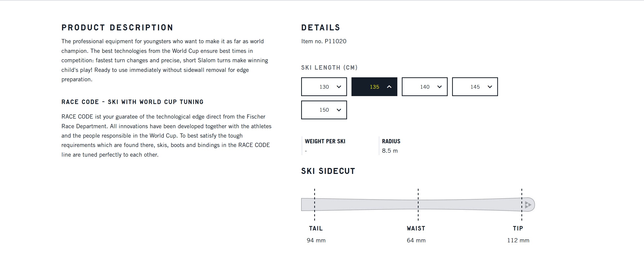Expand the 150 cm ski length option
This screenshot has height=270, width=644.
(x=324, y=110)
